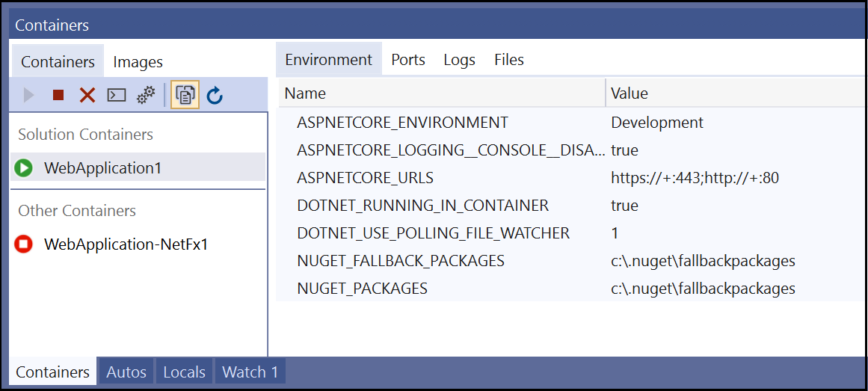Open the Files tab
The width and height of the screenshot is (868, 391).
[509, 60]
